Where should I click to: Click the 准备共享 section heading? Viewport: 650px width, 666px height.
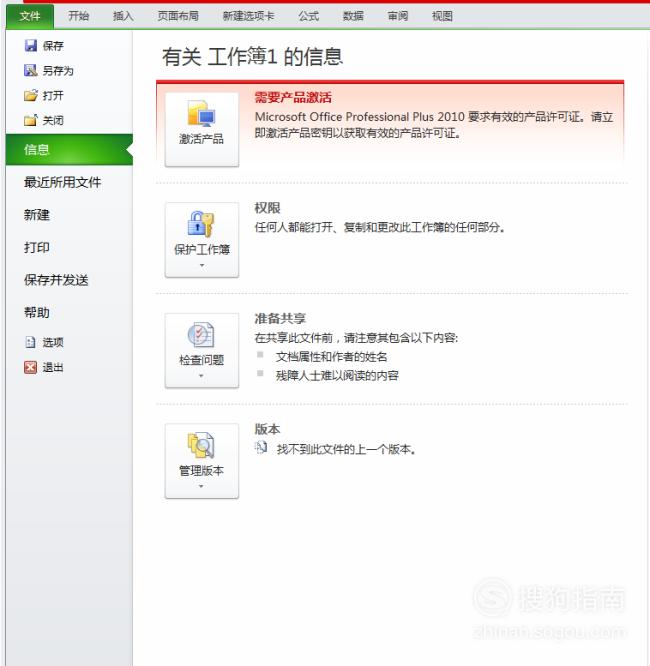coord(280,319)
